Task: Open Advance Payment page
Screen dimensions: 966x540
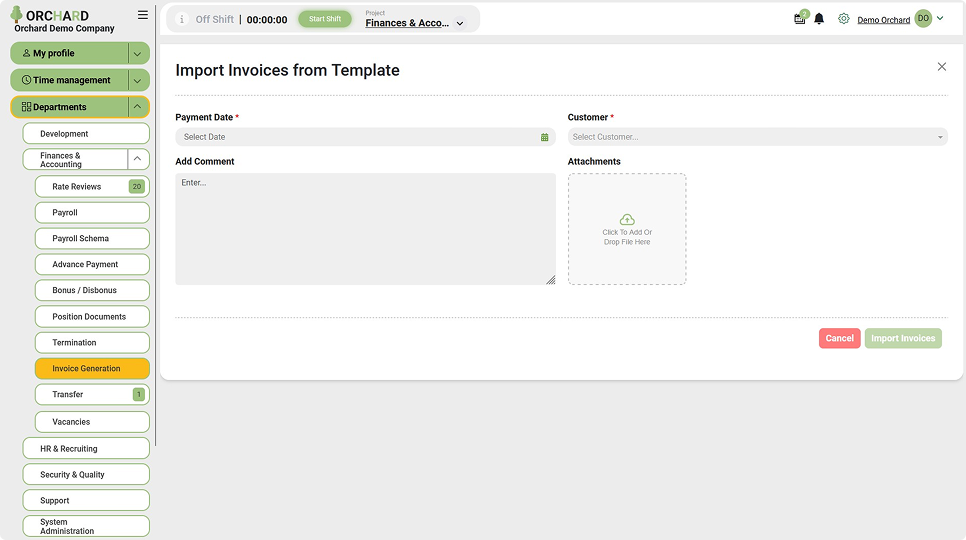Action: [x=92, y=264]
